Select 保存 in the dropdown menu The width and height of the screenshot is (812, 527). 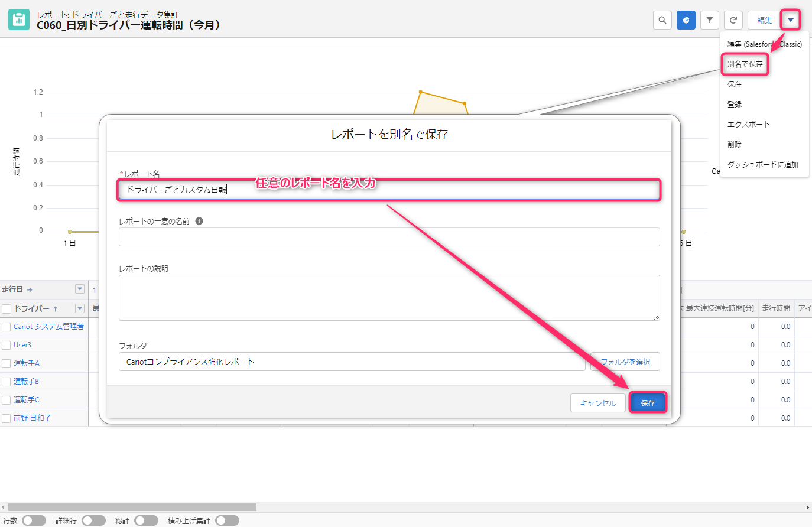click(x=735, y=84)
